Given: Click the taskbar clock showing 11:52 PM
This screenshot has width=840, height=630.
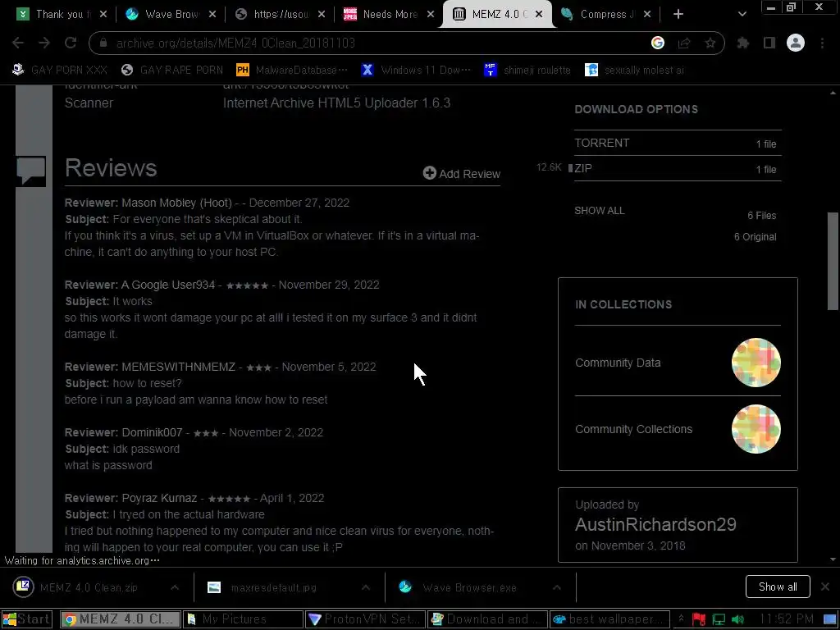Looking at the screenshot, I should [786, 619].
